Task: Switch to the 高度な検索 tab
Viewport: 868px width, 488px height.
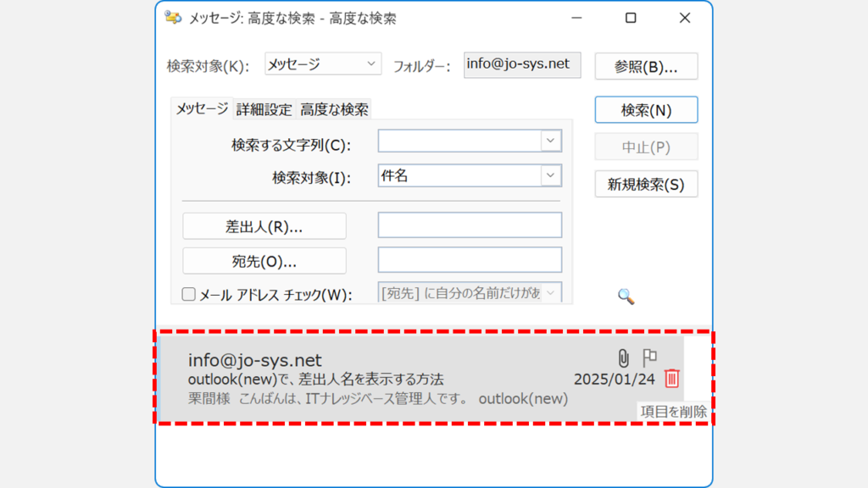Action: pos(334,109)
